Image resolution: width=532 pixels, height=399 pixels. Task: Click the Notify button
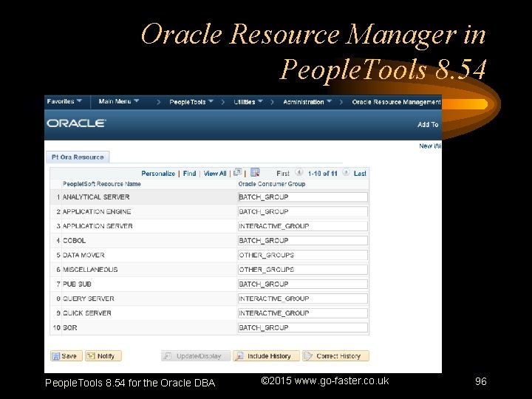coord(103,356)
